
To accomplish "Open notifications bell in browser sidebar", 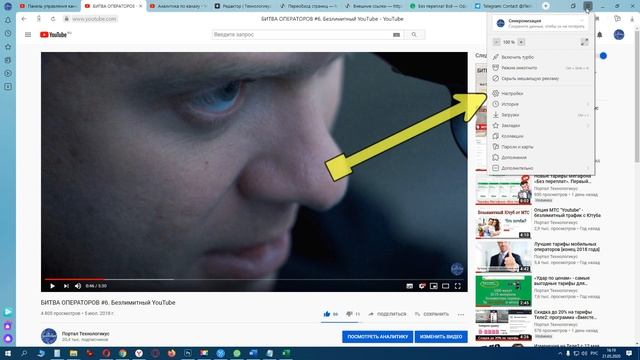I will 8,20.
